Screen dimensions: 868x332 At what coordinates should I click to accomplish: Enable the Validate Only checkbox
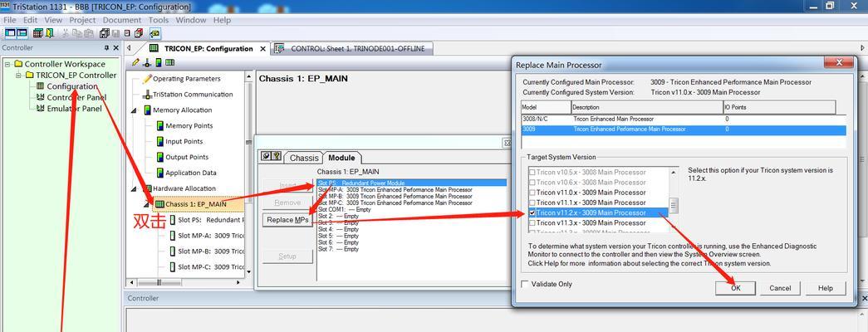point(525,284)
